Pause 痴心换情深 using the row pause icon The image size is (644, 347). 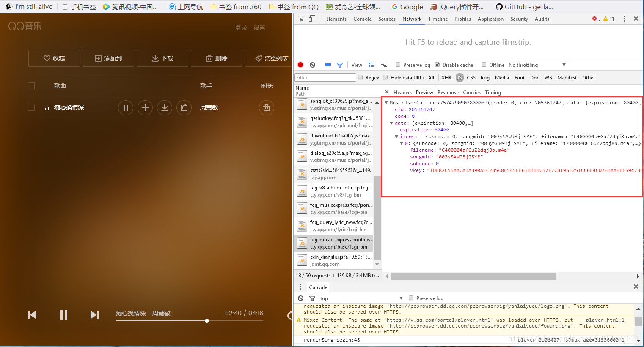125,108
